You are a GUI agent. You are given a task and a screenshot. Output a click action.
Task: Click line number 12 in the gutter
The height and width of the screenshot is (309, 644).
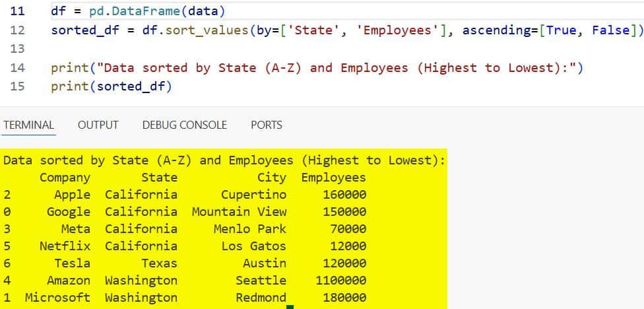[x=17, y=30]
